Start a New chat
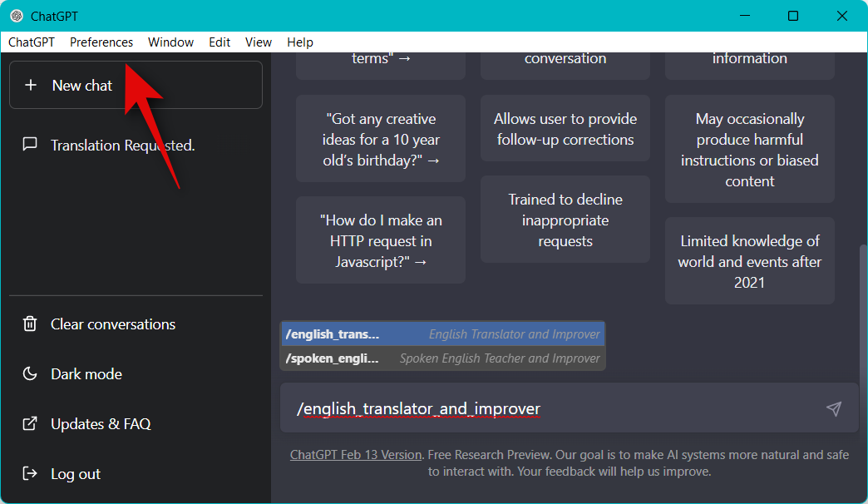Viewport: 868px width, 504px height. point(136,85)
